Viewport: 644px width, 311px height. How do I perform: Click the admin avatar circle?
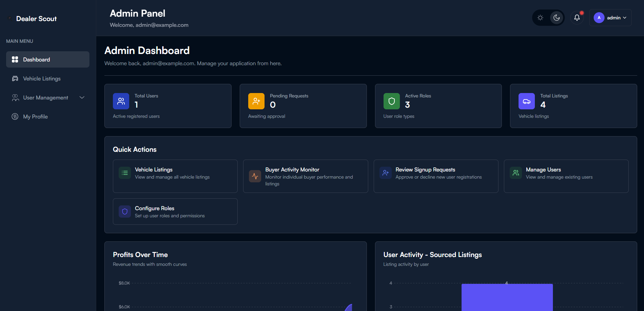coord(599,17)
